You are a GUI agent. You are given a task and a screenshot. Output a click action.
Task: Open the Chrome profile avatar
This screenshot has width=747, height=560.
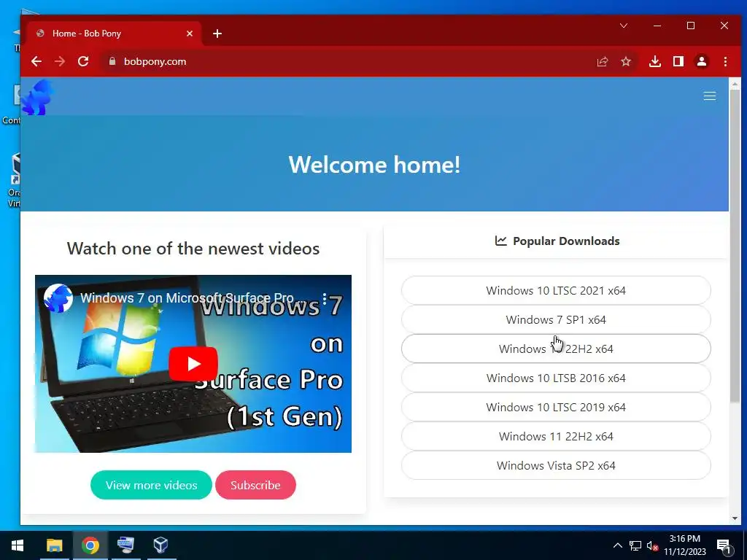(702, 61)
